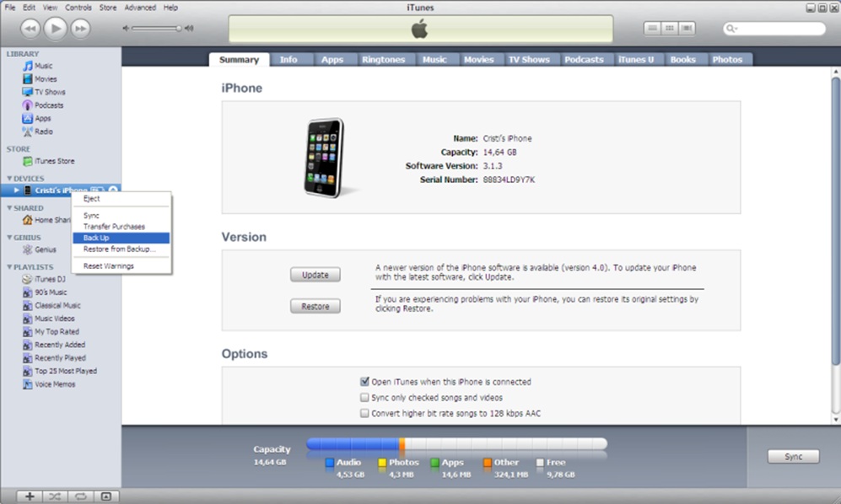Switch to the Photos tab
Screen dimensions: 841x504
[x=727, y=60]
